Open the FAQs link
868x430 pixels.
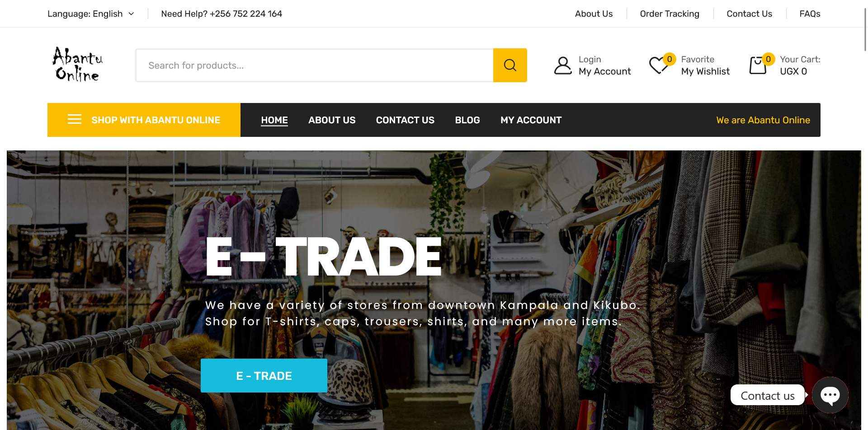click(810, 14)
